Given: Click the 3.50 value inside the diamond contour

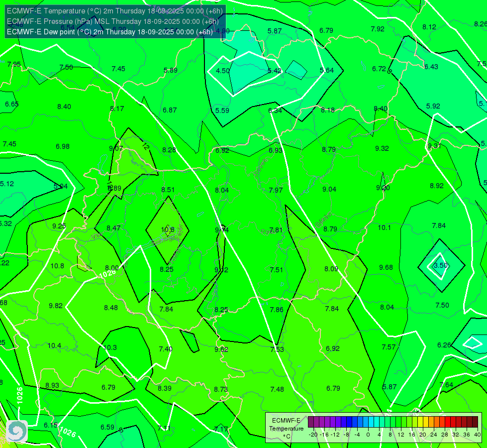Looking at the screenshot, I should tap(440, 265).
